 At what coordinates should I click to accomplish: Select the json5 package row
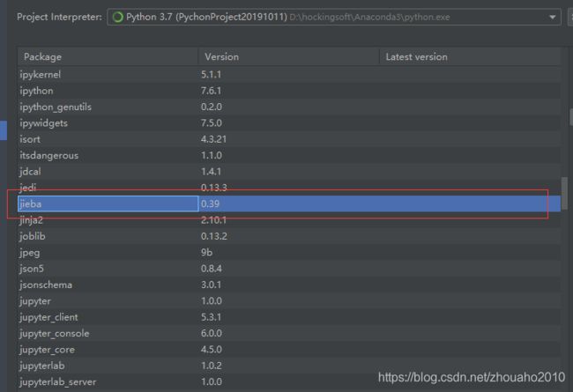point(288,269)
